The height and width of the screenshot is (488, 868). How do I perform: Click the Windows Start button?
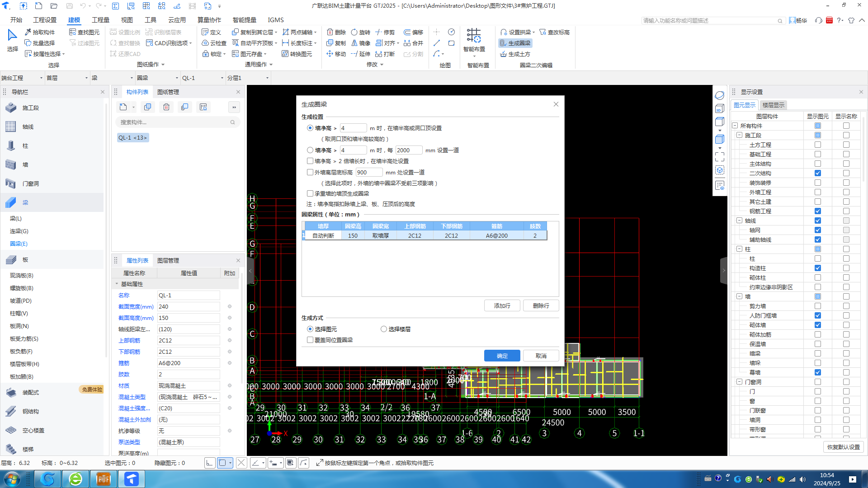point(12,479)
